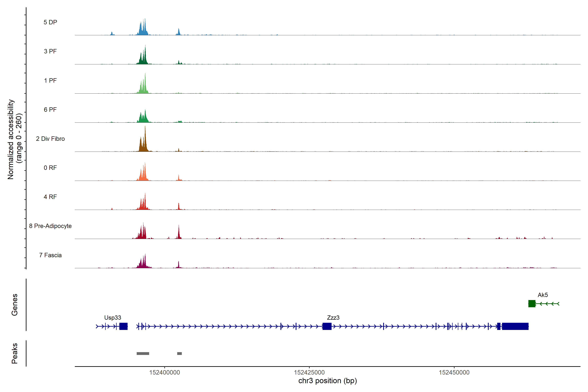Screen dimensions: 588x392
Task: Click the wider gray peak bar
Action: 143,353
